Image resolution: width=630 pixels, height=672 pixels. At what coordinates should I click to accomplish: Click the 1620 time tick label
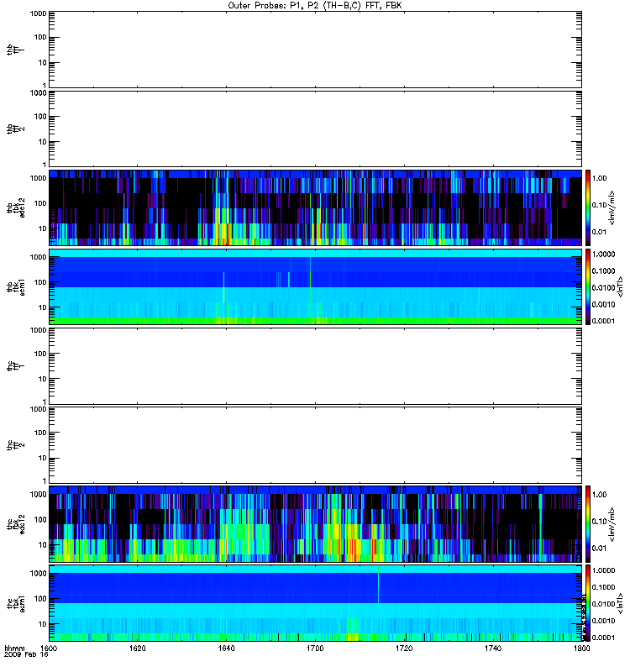138,648
